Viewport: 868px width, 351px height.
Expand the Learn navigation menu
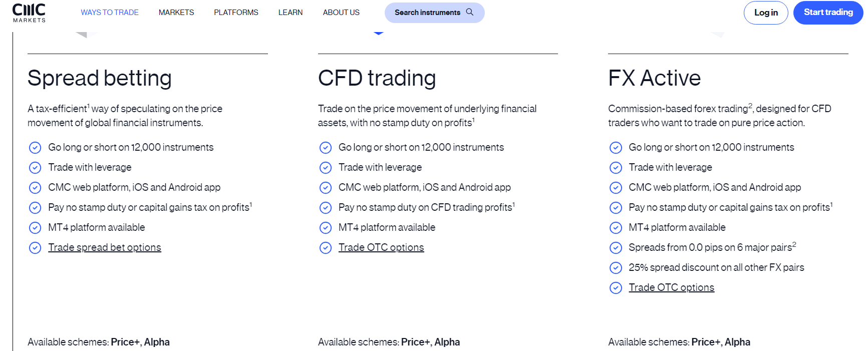click(291, 13)
